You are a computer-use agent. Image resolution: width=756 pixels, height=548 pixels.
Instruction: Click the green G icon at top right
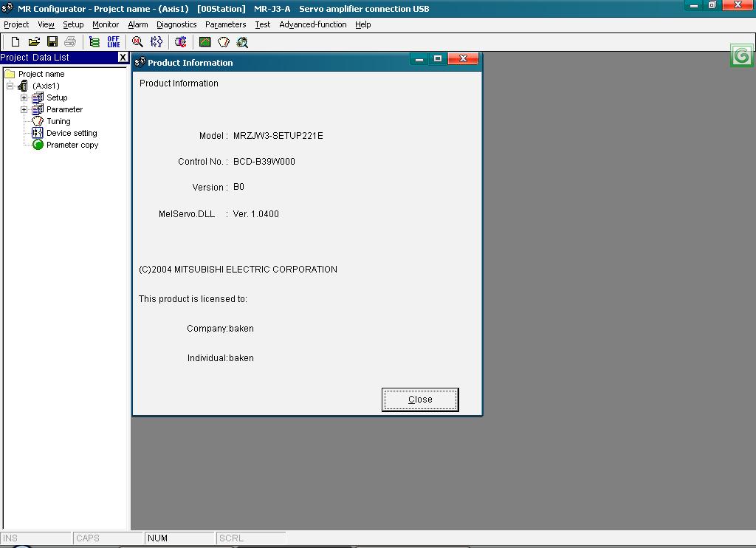pos(741,56)
